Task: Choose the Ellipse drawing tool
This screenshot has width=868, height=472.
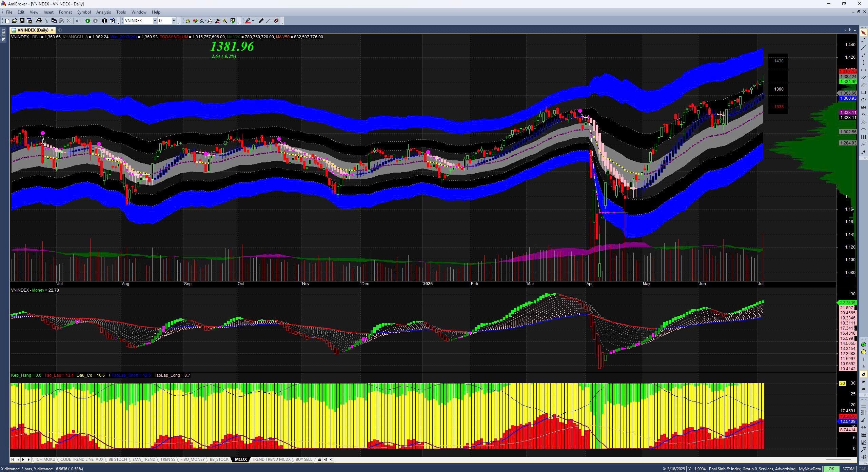Action: click(x=864, y=100)
